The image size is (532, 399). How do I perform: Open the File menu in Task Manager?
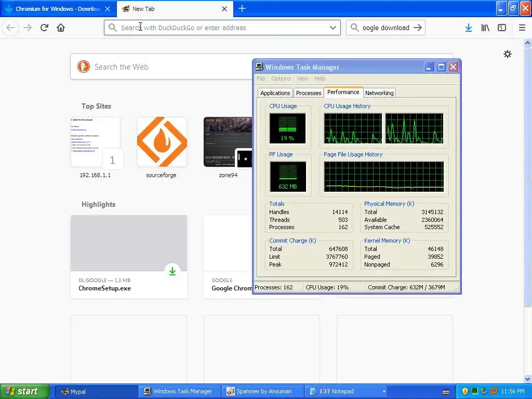click(x=261, y=78)
